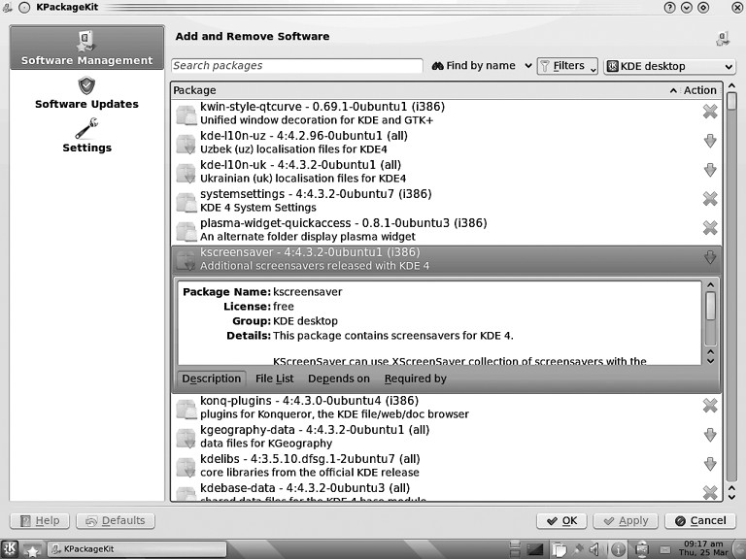Image resolution: width=746 pixels, height=560 pixels.
Task: Click install arrow for kgeography-data package
Action: click(710, 435)
